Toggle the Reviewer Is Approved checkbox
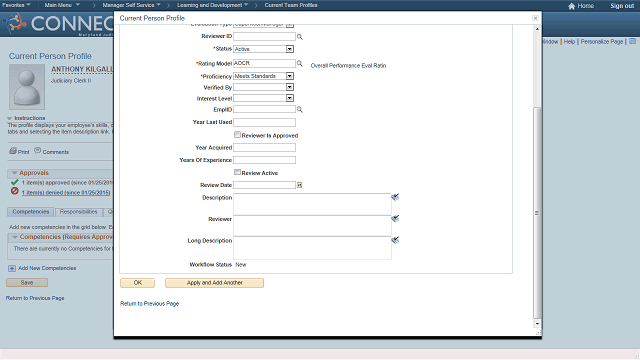The height and width of the screenshot is (360, 640). pos(237,134)
